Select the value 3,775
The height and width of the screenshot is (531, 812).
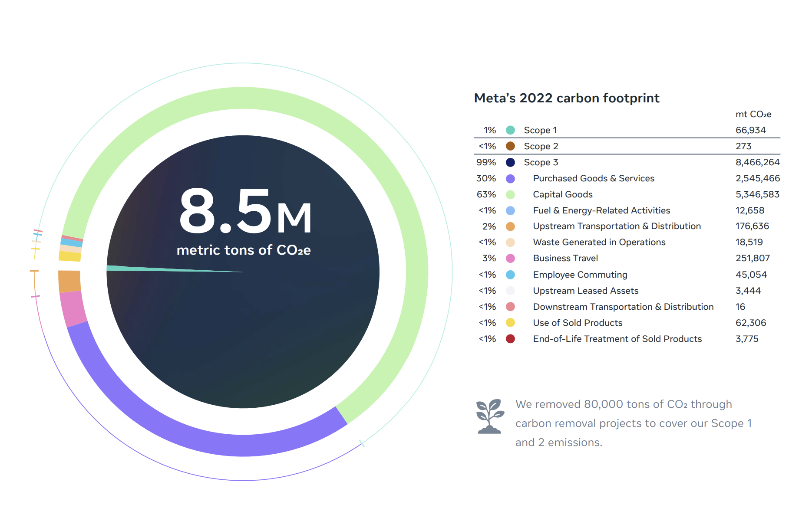point(747,339)
